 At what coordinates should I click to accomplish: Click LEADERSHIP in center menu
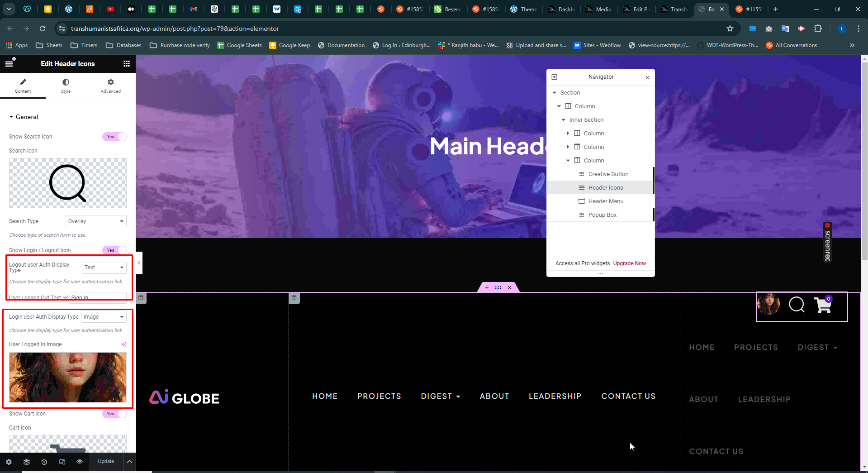[x=555, y=396]
